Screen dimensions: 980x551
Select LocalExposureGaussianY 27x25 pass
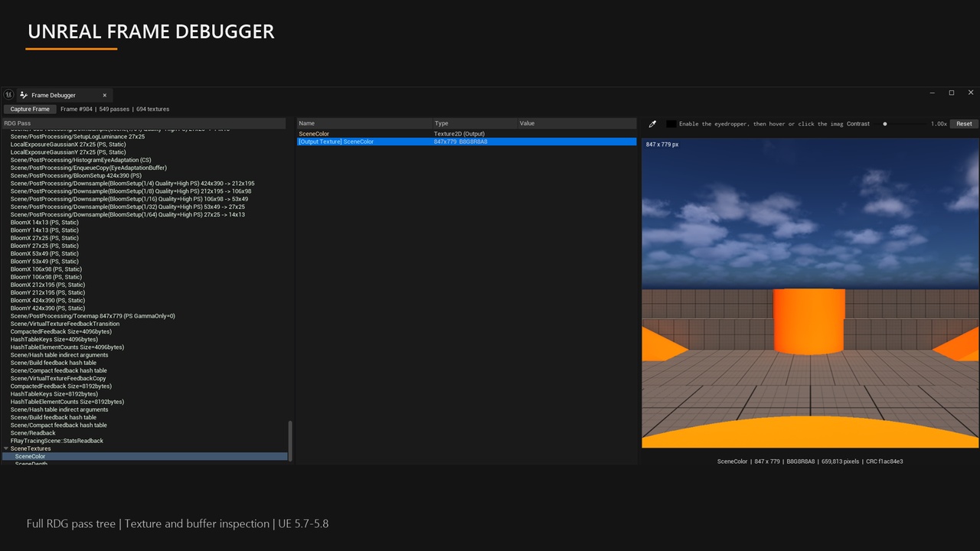(x=68, y=152)
